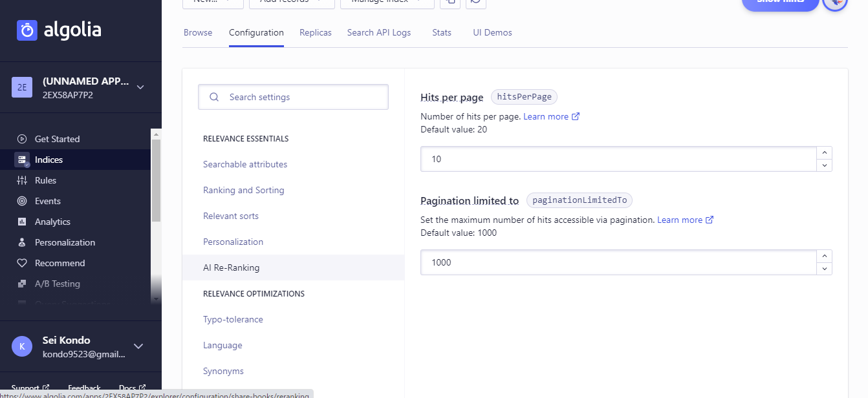Screen dimensions: 868x398
Task: Increase the Pagination limited to value with the up arrow
Action: tap(824, 257)
